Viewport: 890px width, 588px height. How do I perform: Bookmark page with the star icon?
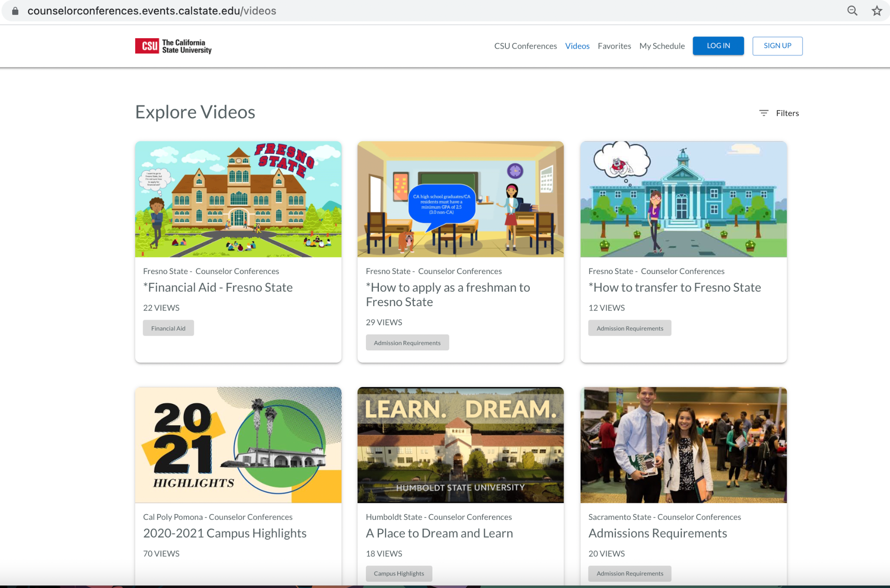tap(877, 11)
